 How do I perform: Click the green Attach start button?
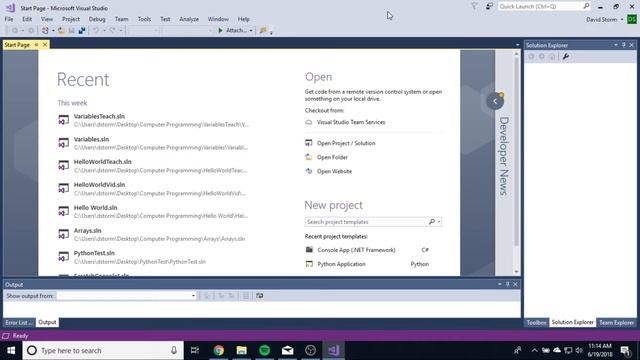point(232,30)
